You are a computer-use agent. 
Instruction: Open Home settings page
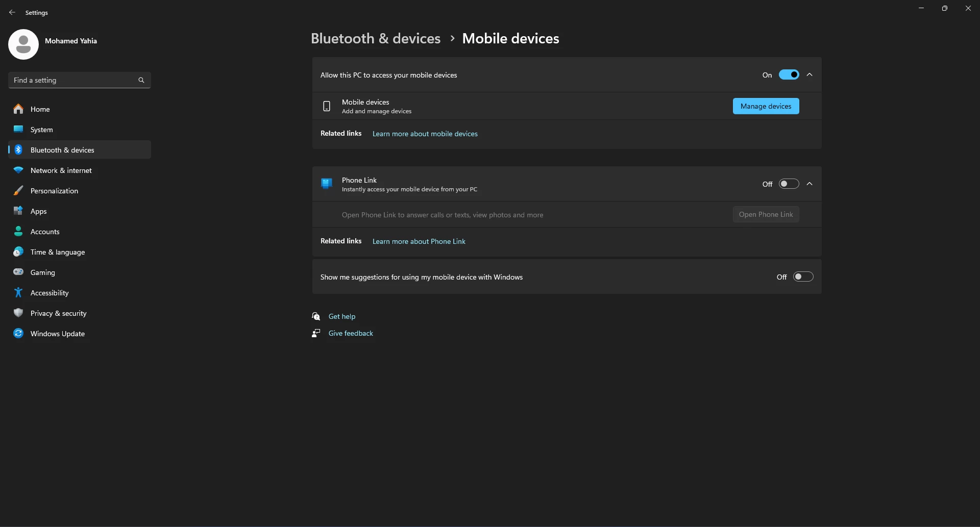click(80, 109)
